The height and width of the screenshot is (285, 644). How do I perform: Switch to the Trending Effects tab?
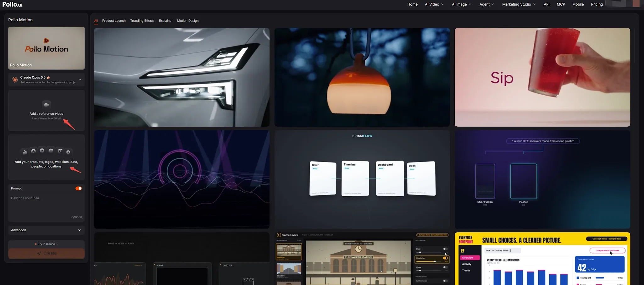coord(142,21)
